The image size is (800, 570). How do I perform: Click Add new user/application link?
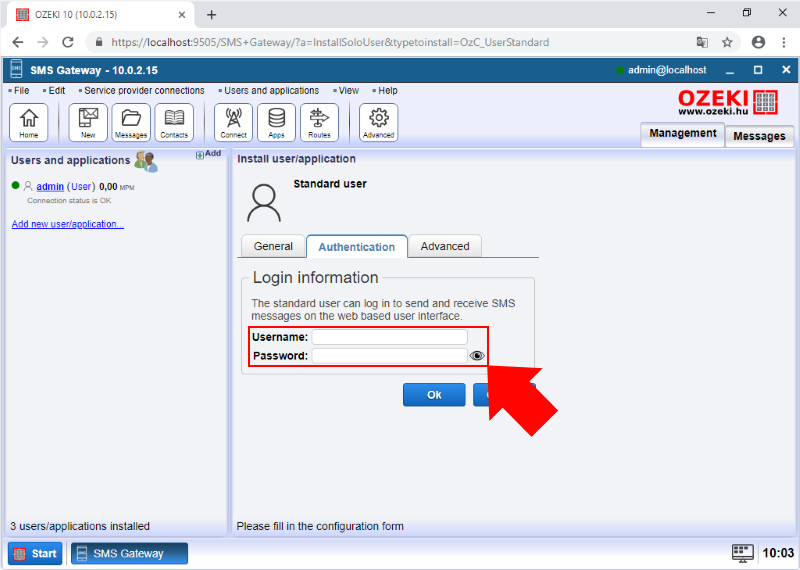pyautogui.click(x=68, y=224)
